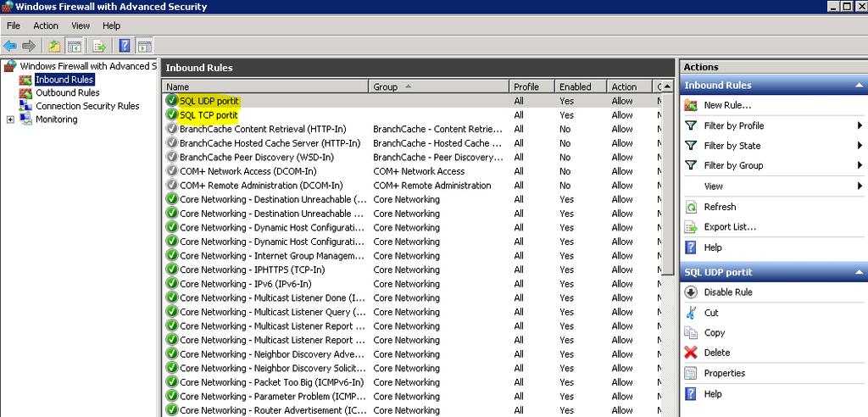Click green check icon of SQL TCP portit
This screenshot has height=417, width=868.
(x=172, y=115)
